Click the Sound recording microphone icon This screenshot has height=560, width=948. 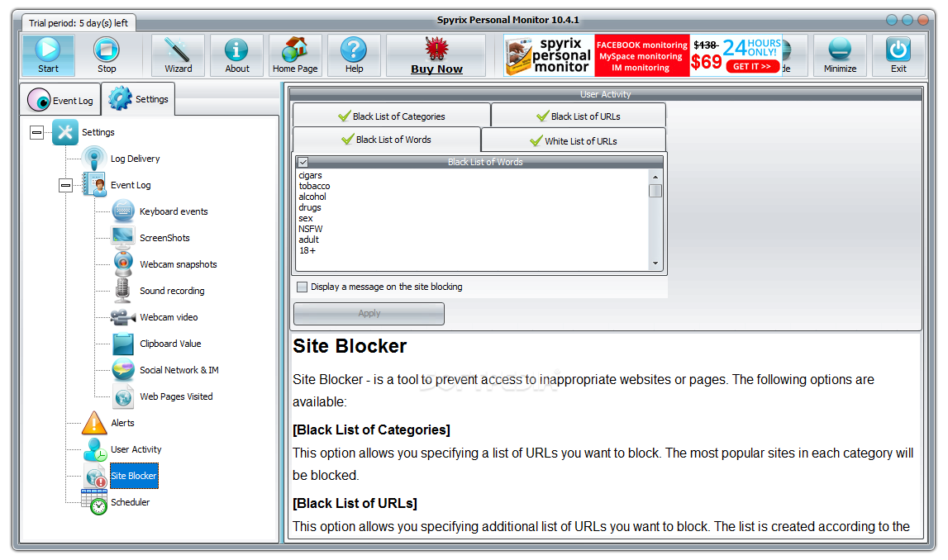coord(122,291)
